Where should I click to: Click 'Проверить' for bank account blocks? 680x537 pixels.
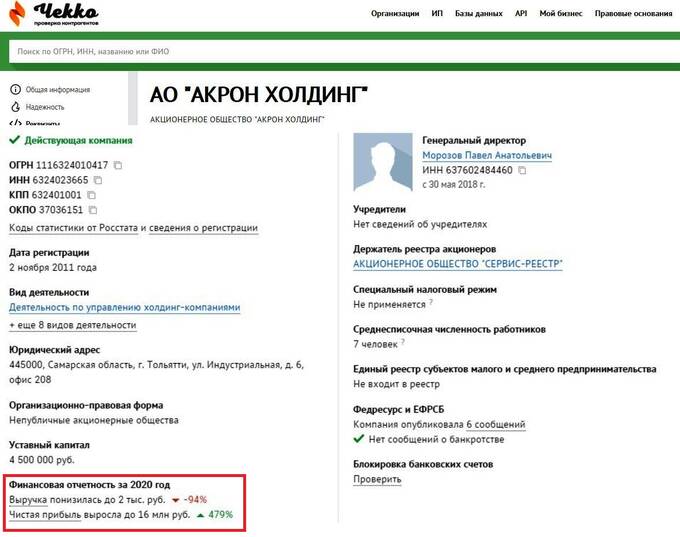pos(377,479)
